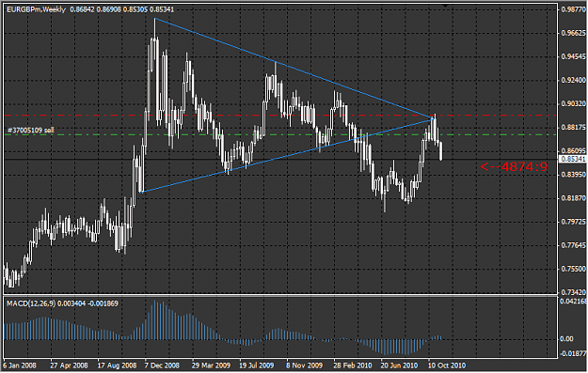Click the MACD histogram peak near Dec 2008

pyautogui.click(x=155, y=319)
